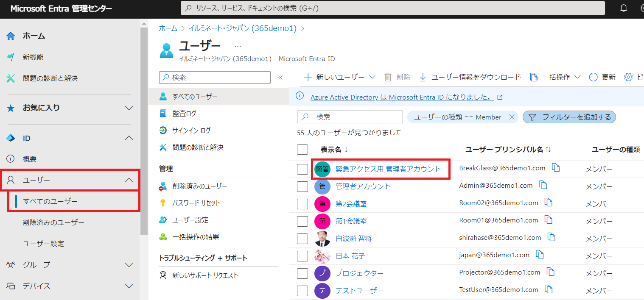Click the notifications bell icon
The width and height of the screenshot is (644, 300).
pos(624,8)
